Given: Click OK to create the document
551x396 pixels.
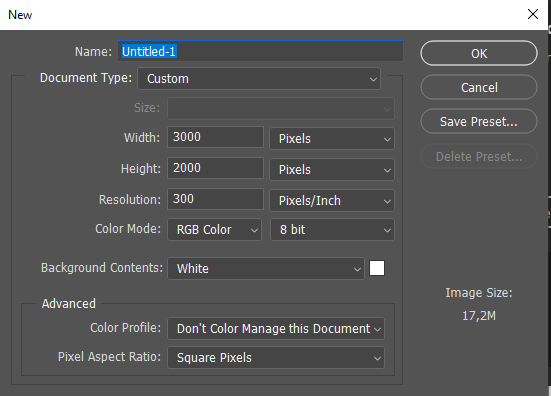Looking at the screenshot, I should click(479, 53).
